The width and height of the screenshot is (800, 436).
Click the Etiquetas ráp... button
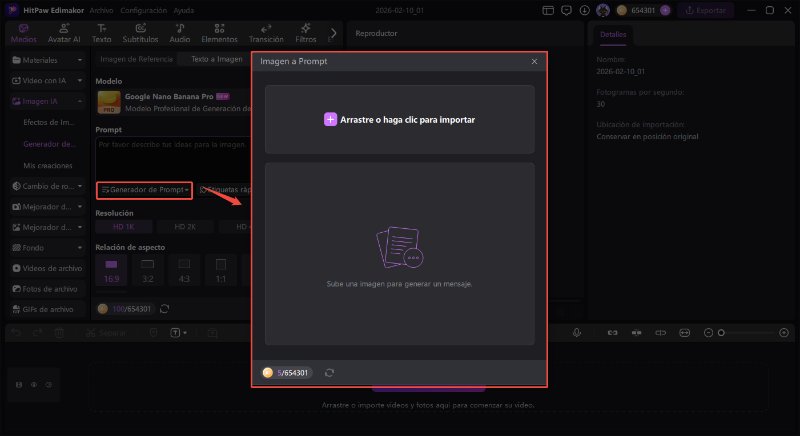pos(224,190)
